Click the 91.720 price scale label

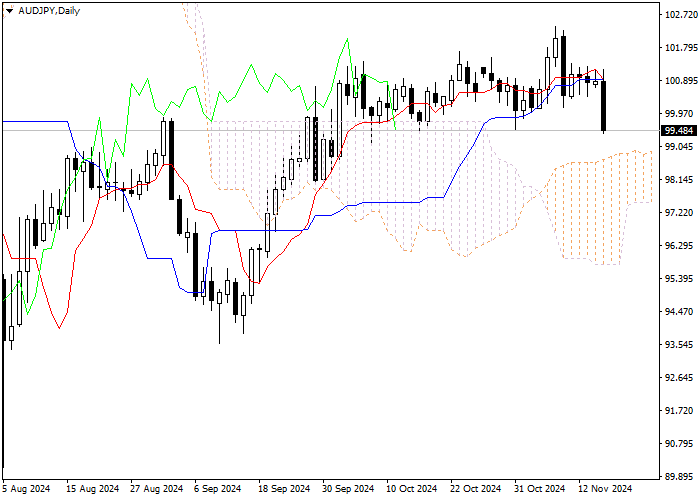681,411
